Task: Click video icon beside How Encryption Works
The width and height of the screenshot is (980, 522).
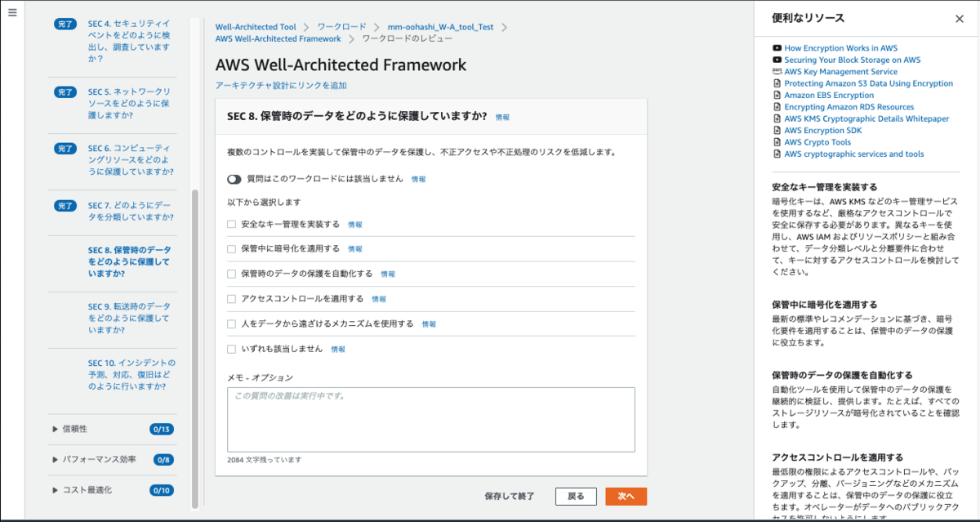Action: click(x=777, y=48)
